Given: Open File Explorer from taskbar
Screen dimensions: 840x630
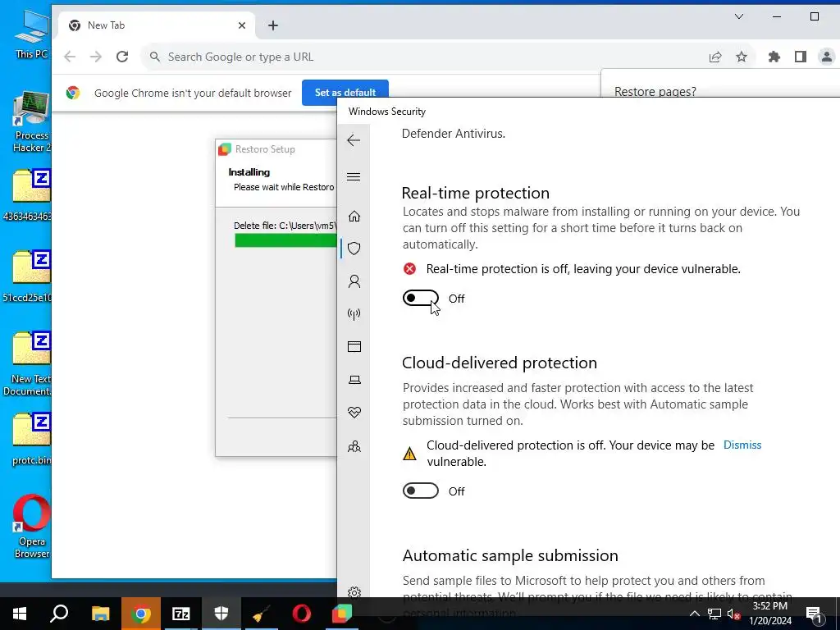Looking at the screenshot, I should click(100, 614).
